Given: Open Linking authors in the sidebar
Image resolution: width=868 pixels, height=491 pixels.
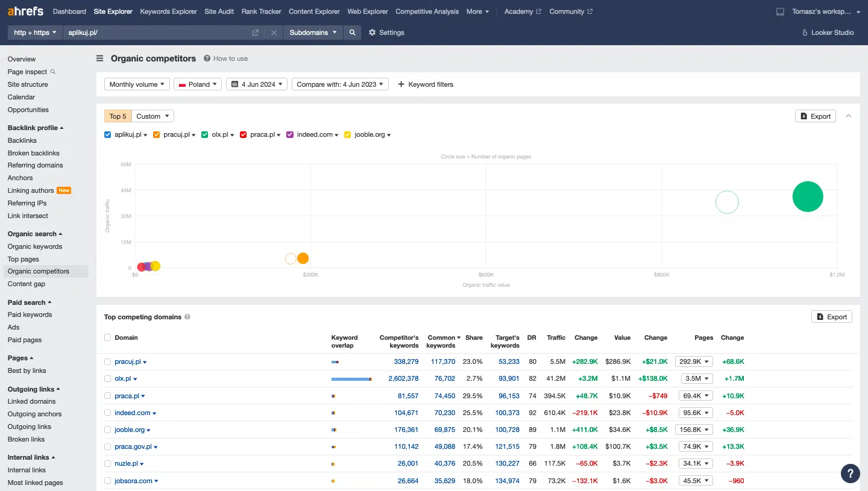Looking at the screenshot, I should pos(31,190).
